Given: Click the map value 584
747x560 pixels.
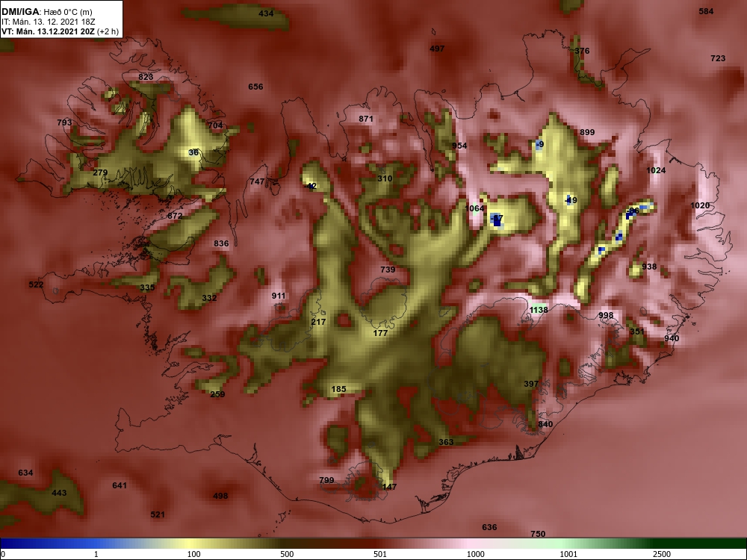Looking at the screenshot, I should 706,11.
